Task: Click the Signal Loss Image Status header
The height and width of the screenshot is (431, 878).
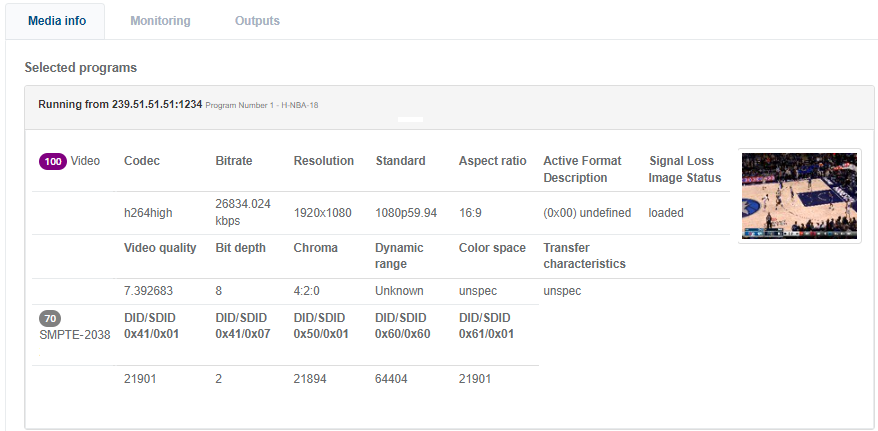Action: (685, 169)
